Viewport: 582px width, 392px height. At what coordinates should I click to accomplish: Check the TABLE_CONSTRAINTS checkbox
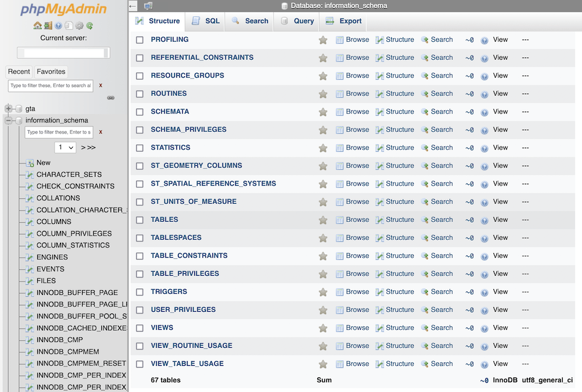tap(140, 256)
